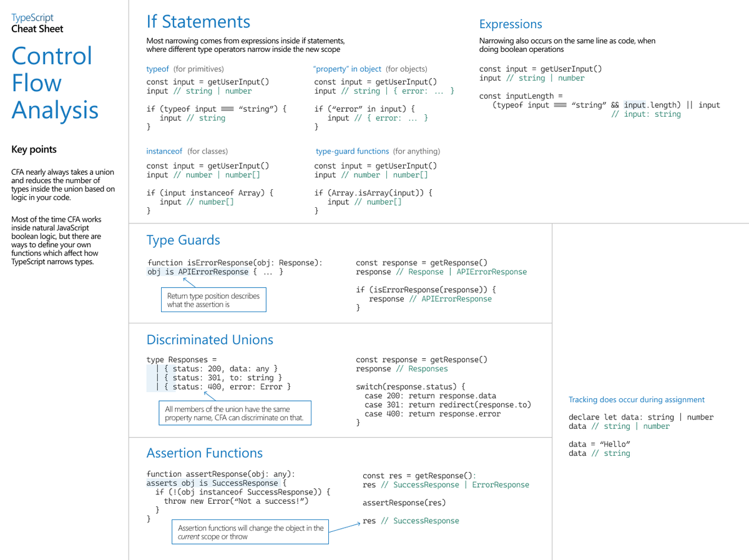Click the "typeof (for primitives)" label
Screen dimensions: 749x560
point(185,69)
